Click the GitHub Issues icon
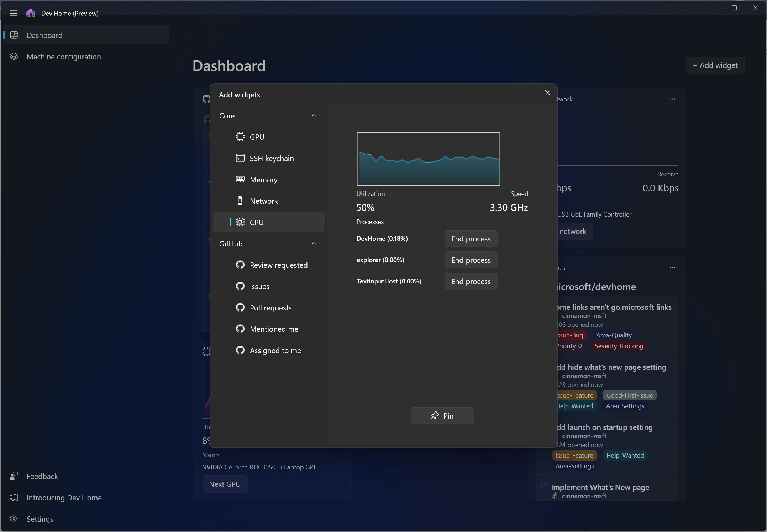Screen dimensions: 767x532 click(x=240, y=286)
